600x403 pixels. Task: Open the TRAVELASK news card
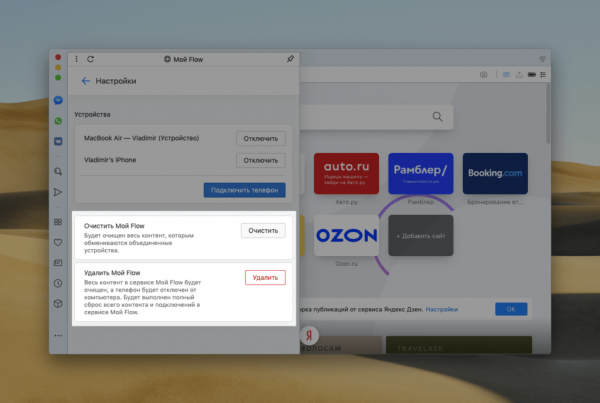pyautogui.click(x=459, y=345)
